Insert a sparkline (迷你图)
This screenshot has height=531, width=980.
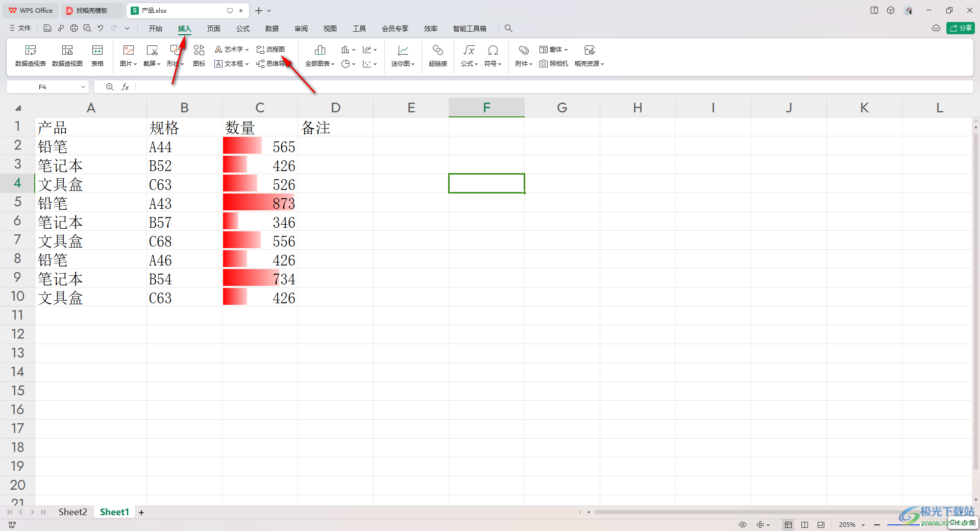[403, 56]
